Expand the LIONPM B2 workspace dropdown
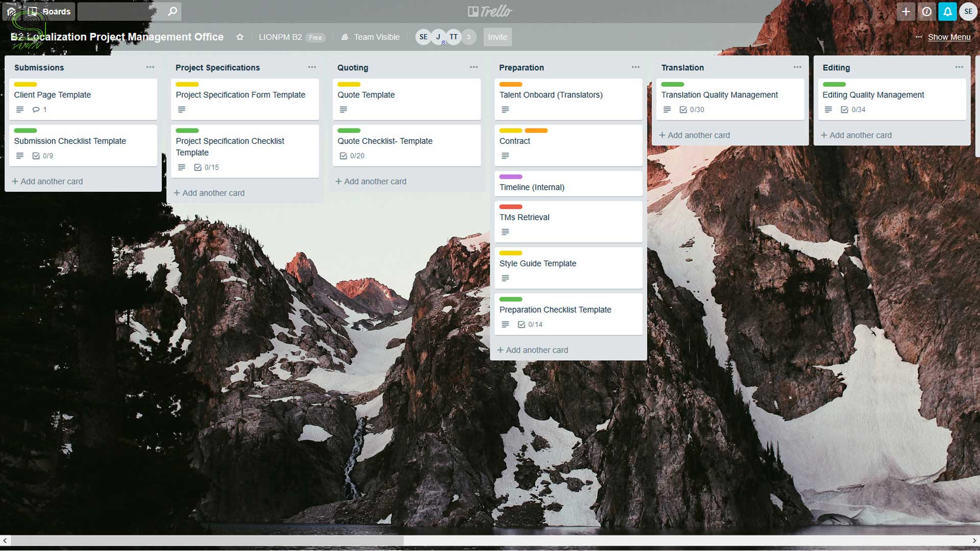980x551 pixels. click(x=281, y=36)
